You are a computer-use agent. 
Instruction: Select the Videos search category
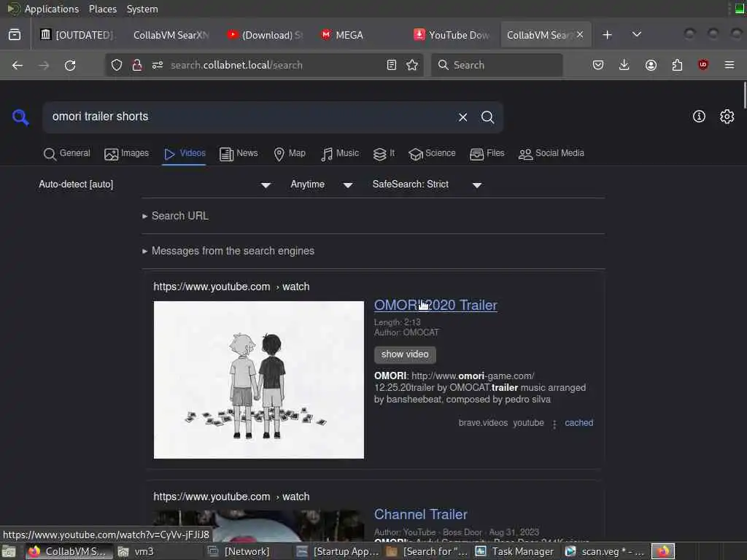point(185,153)
